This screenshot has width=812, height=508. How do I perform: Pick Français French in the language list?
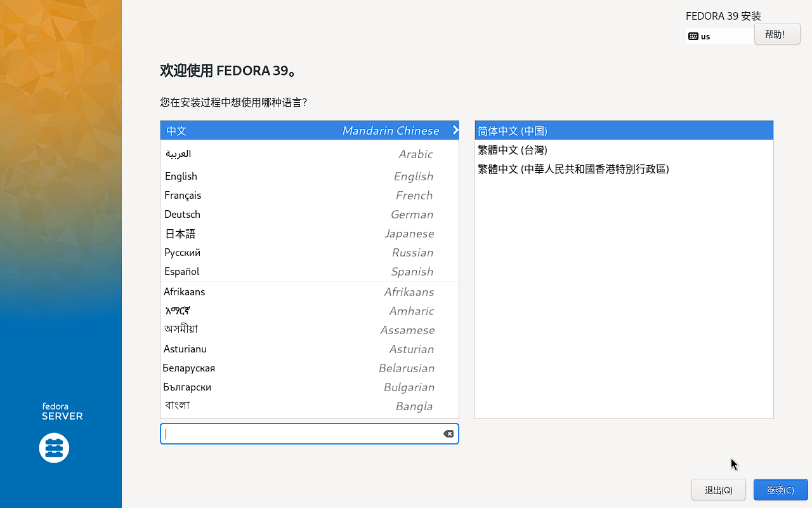point(310,195)
